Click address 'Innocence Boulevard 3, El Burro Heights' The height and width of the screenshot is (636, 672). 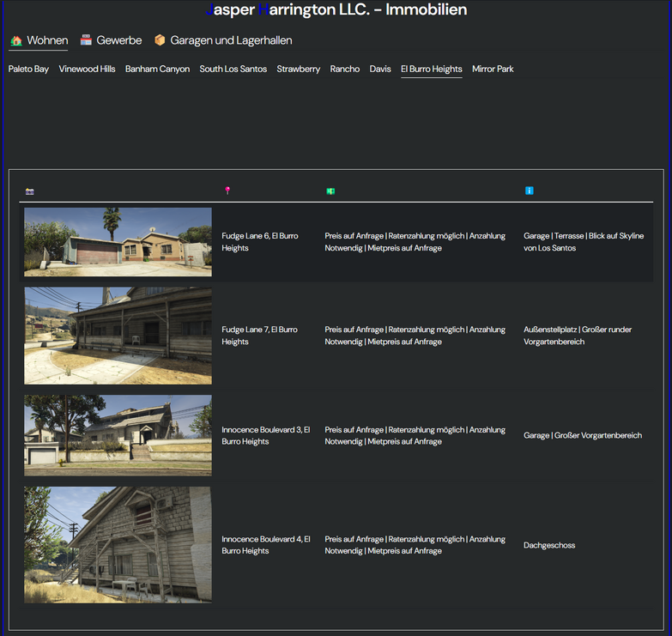pyautogui.click(x=266, y=435)
